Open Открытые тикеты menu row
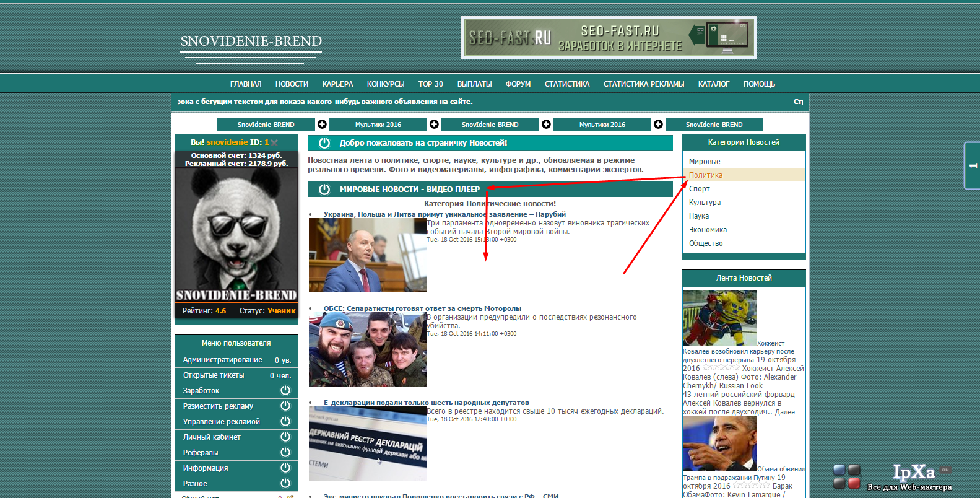Viewport: 980px width, 498px height. click(236, 375)
